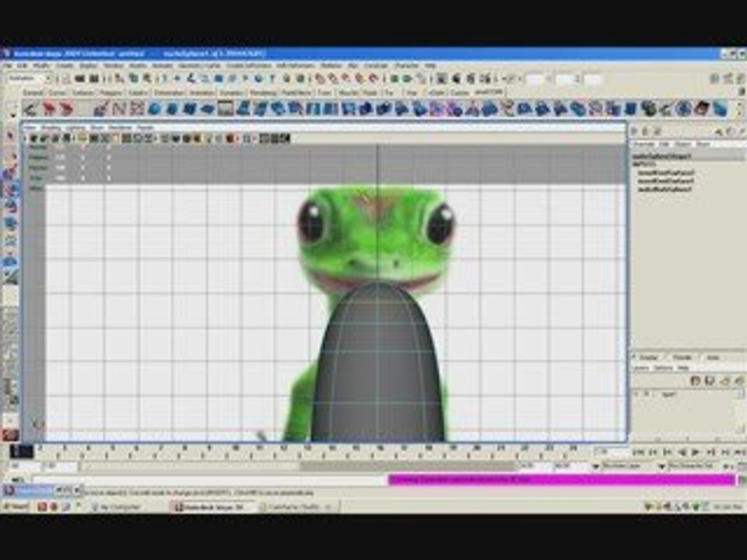Image resolution: width=747 pixels, height=560 pixels.
Task: Open the Create menu
Action: [65, 65]
